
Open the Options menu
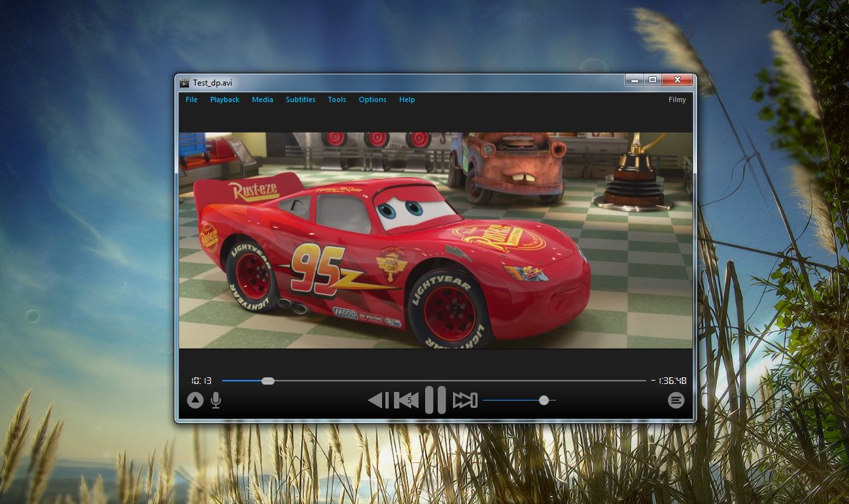[373, 99]
